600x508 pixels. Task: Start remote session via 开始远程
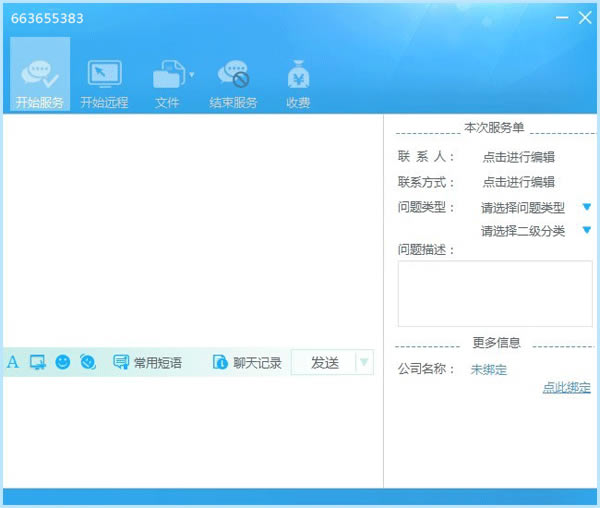coord(104,76)
